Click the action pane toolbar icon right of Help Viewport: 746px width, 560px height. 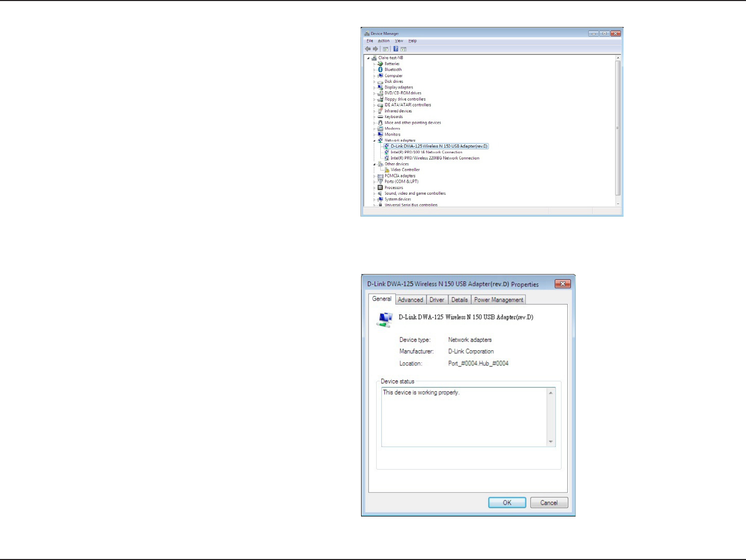tap(404, 49)
